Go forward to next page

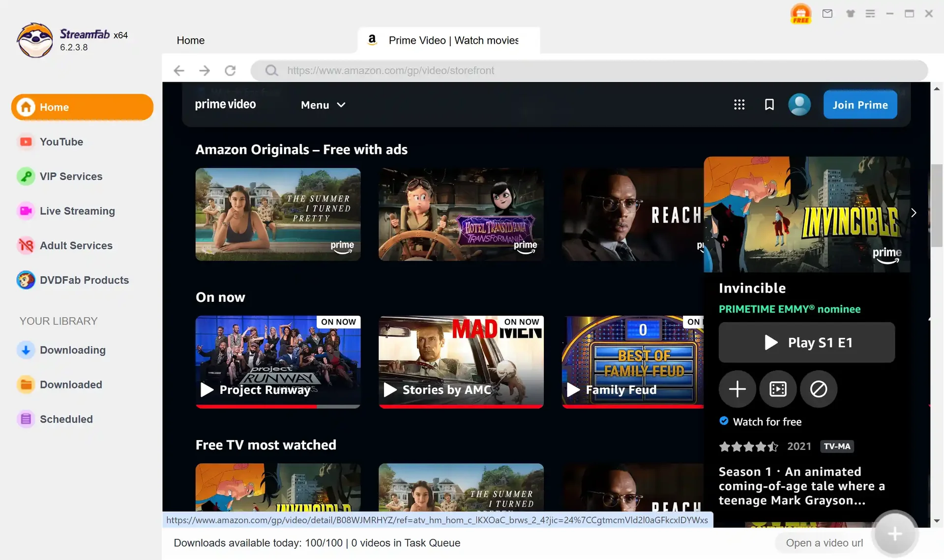point(205,70)
